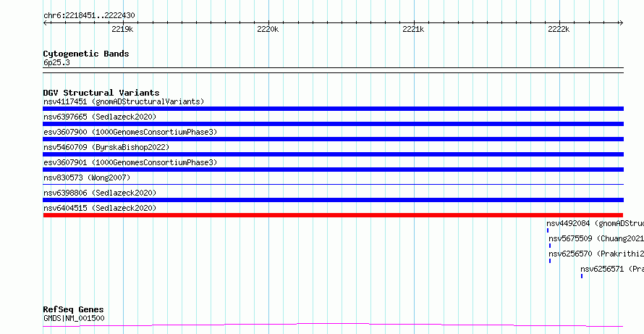
Task: Select the small blue mark under nsv6256570
Action: [x=550, y=261]
